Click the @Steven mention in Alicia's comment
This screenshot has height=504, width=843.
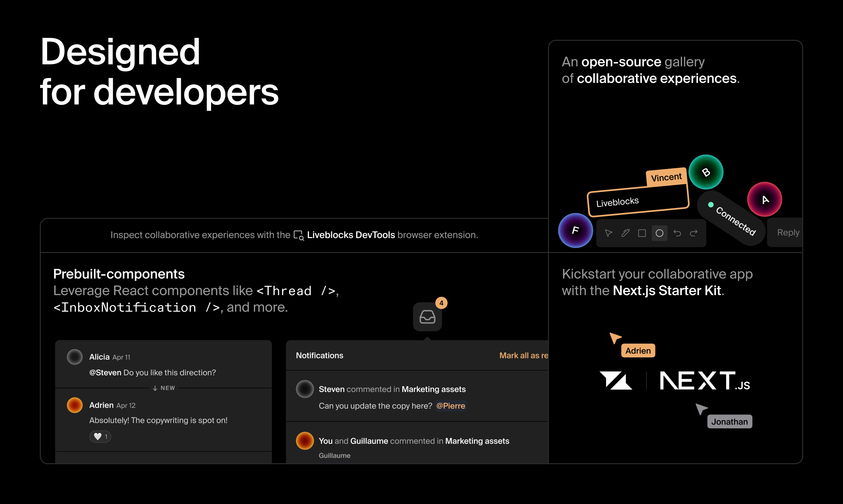coord(106,373)
